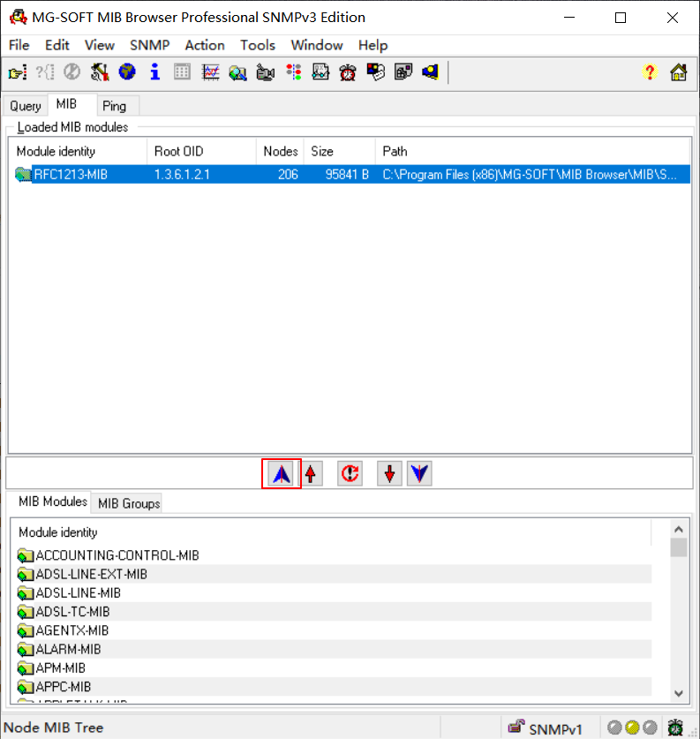Open the File menu
Viewport: 700px width, 739px height.
pos(19,45)
